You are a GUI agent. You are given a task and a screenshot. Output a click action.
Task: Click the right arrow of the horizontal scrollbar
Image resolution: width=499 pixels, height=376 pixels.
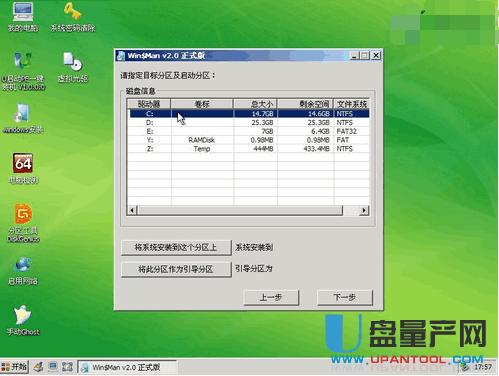pyautogui.click(x=364, y=210)
